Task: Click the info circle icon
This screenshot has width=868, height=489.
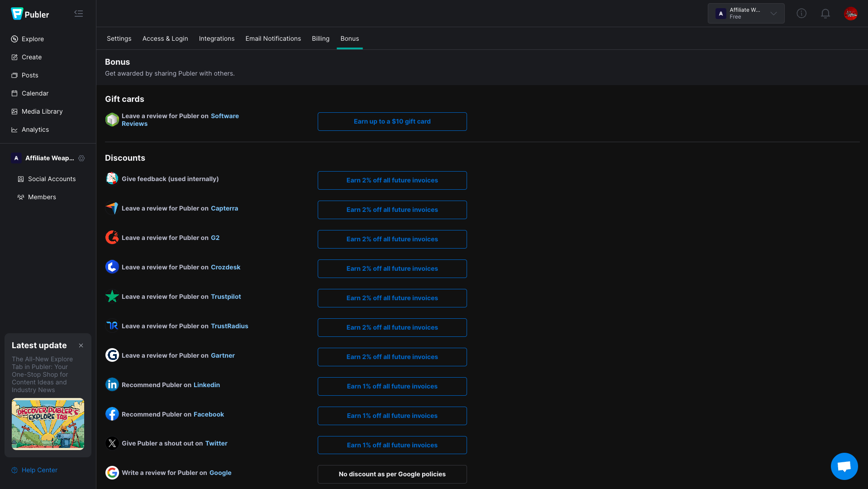Action: [x=801, y=14]
